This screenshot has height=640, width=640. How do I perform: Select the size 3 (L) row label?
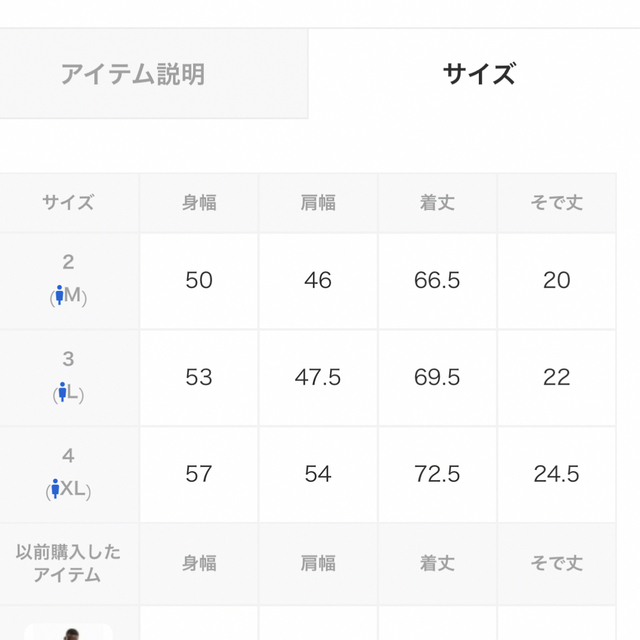(69, 378)
